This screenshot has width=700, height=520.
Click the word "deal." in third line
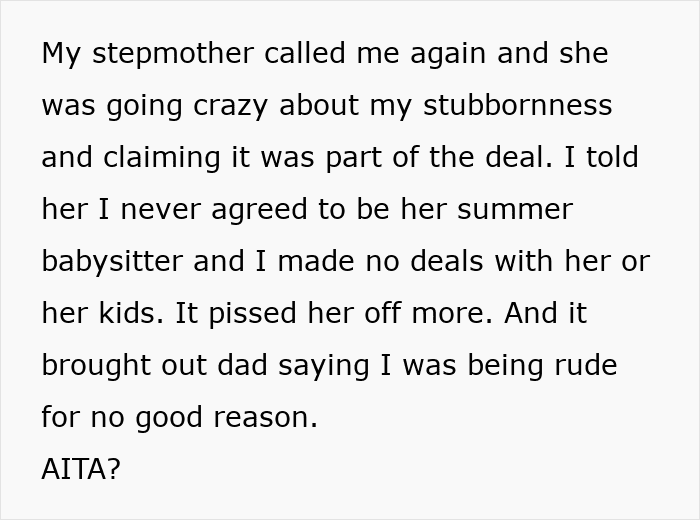(519, 157)
